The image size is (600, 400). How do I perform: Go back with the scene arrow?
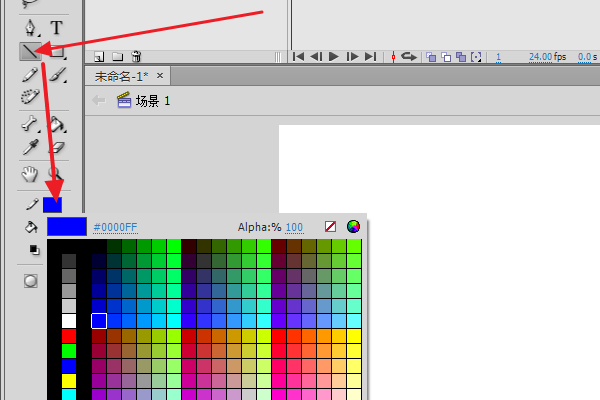coord(99,100)
